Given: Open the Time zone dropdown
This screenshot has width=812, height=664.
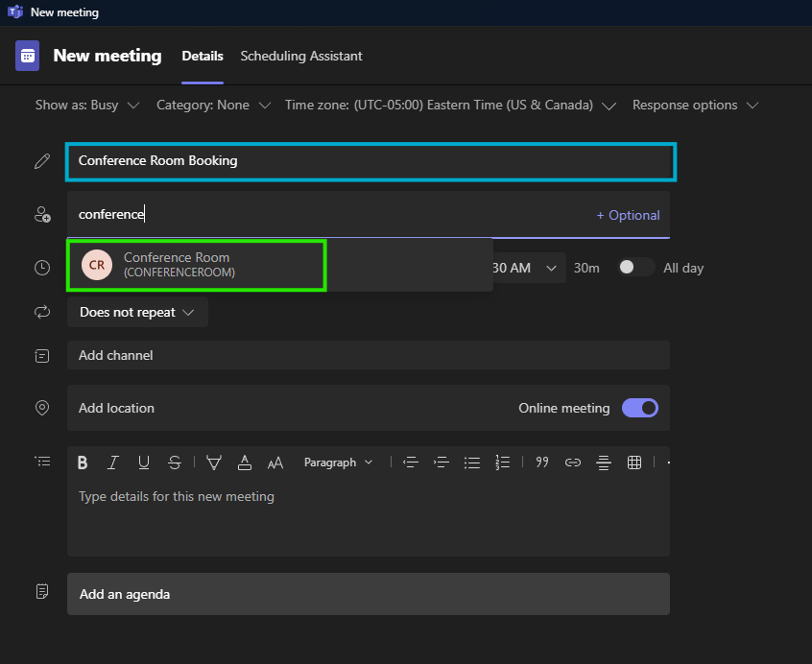Looking at the screenshot, I should coord(450,105).
